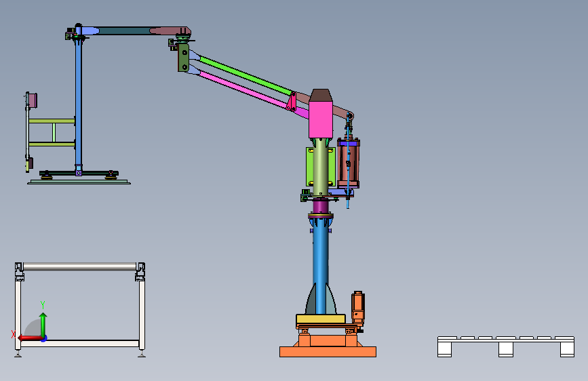Select the mauve control box on the handle
This screenshot has width=588, height=381.
click(x=33, y=100)
